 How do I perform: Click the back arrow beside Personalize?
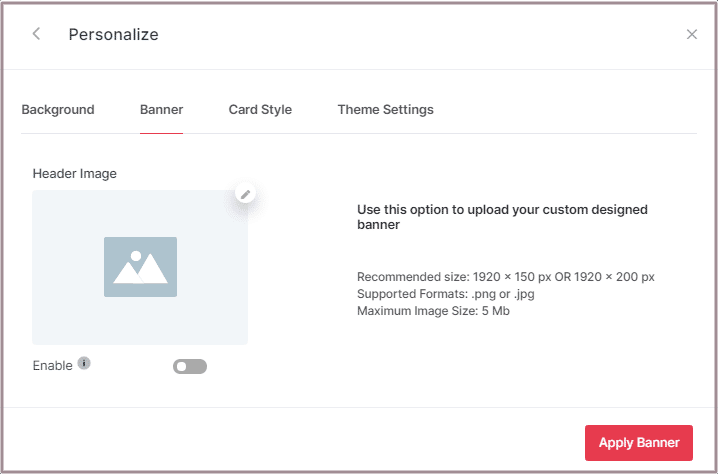[x=37, y=34]
